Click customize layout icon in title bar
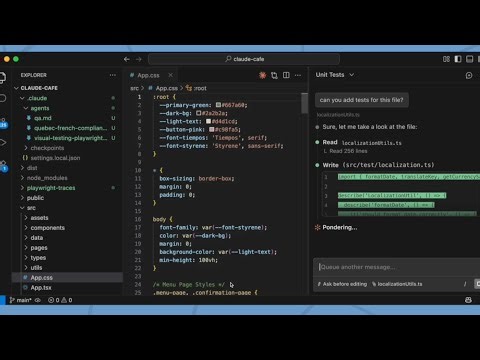Image resolution: width=480 pixels, height=360 pixels. pyautogui.click(x=446, y=59)
